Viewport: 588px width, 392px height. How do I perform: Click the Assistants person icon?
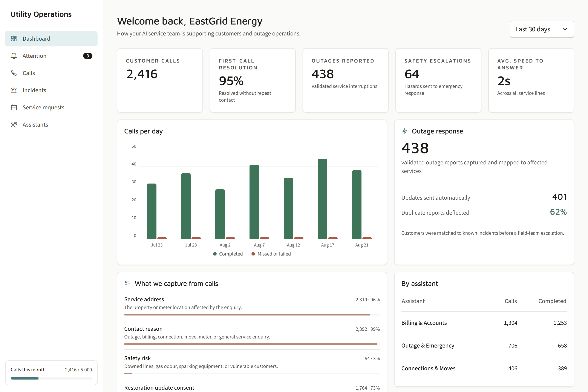pyautogui.click(x=14, y=124)
